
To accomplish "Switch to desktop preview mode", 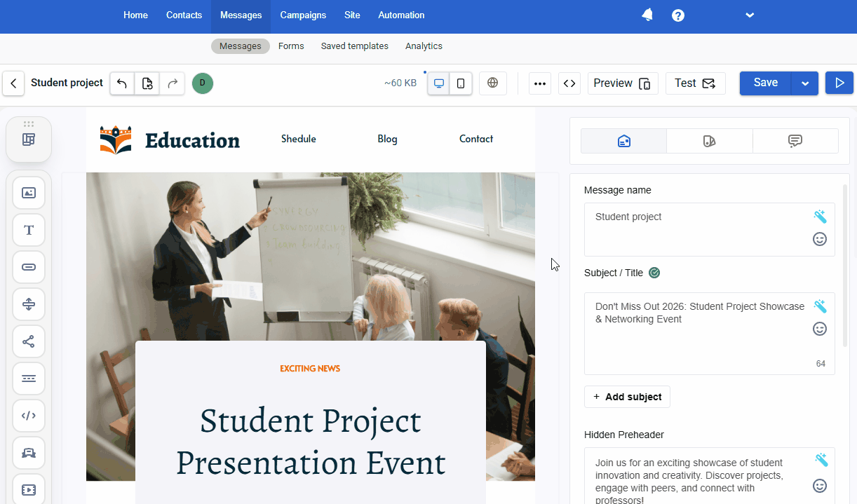I will pyautogui.click(x=439, y=83).
